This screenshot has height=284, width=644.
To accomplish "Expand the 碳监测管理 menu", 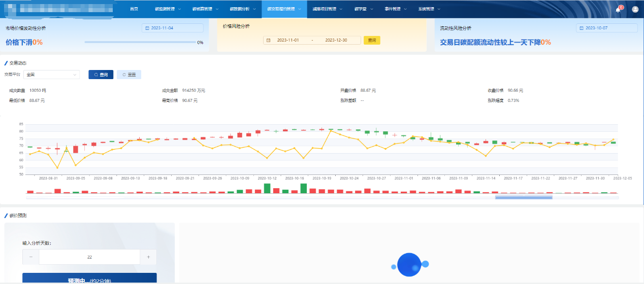I will pyautogui.click(x=167, y=9).
